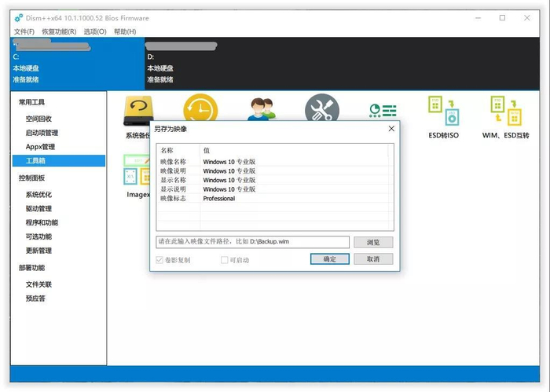Select the 映像名称 row
The image size is (550, 392).
pyautogui.click(x=273, y=162)
